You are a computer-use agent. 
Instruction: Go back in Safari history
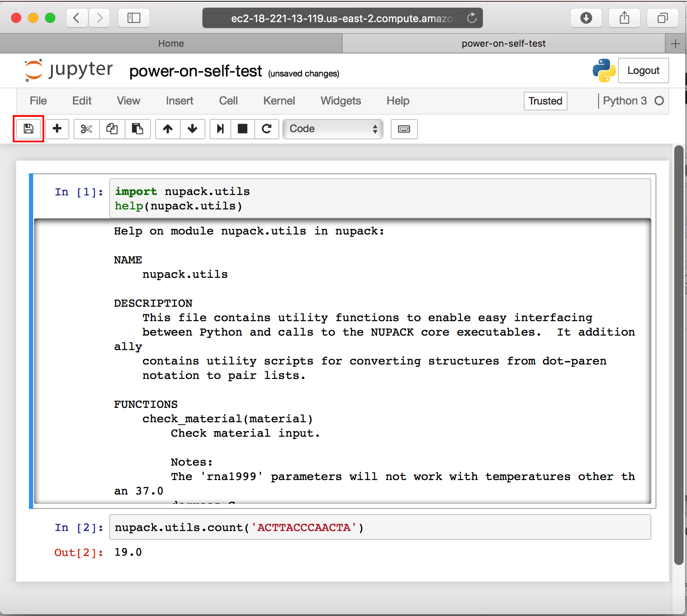77,18
